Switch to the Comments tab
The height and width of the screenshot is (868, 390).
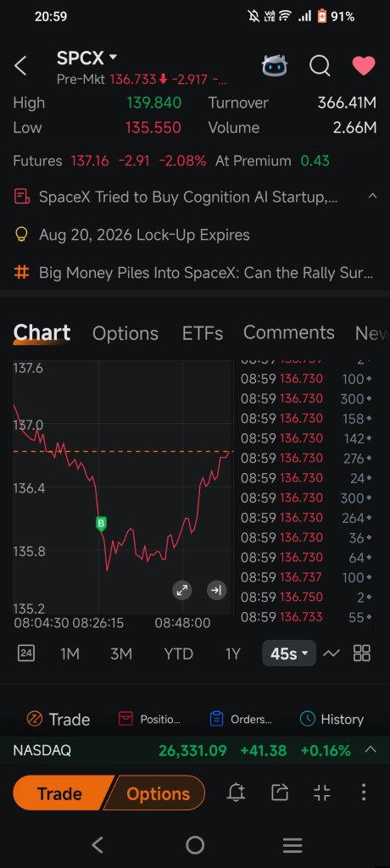[x=288, y=332]
